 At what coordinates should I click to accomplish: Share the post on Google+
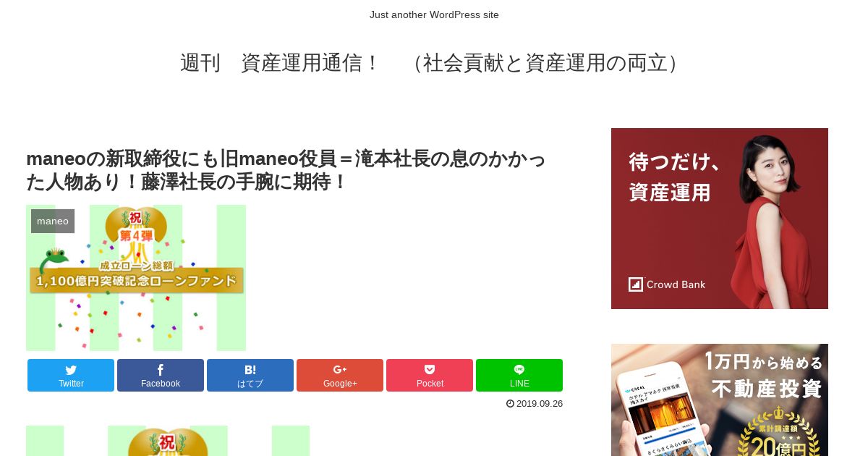click(340, 375)
